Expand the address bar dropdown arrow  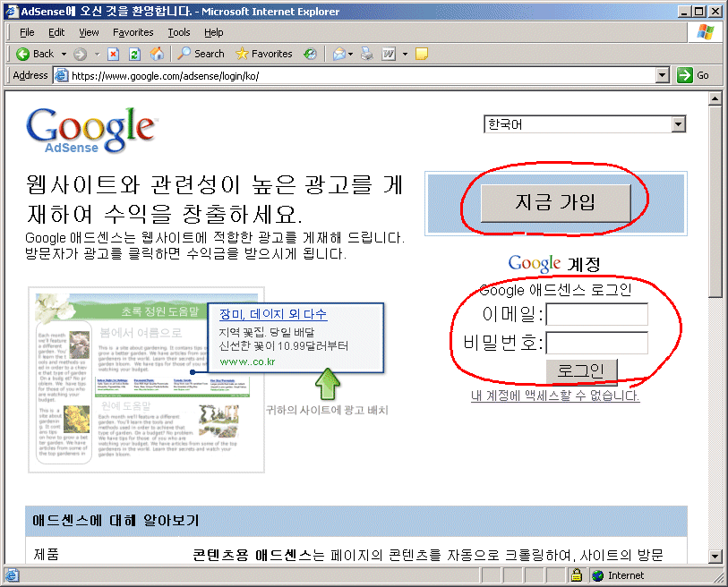click(663, 75)
